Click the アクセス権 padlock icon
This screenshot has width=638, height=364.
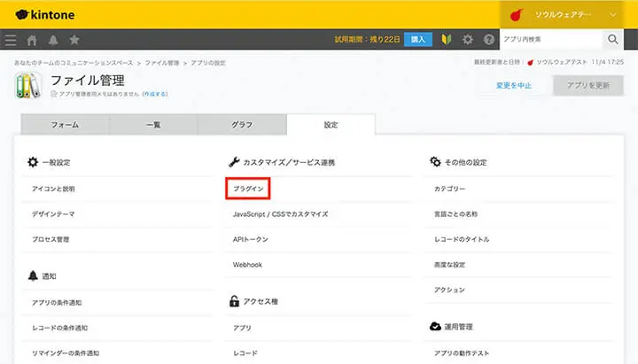pyautogui.click(x=234, y=301)
